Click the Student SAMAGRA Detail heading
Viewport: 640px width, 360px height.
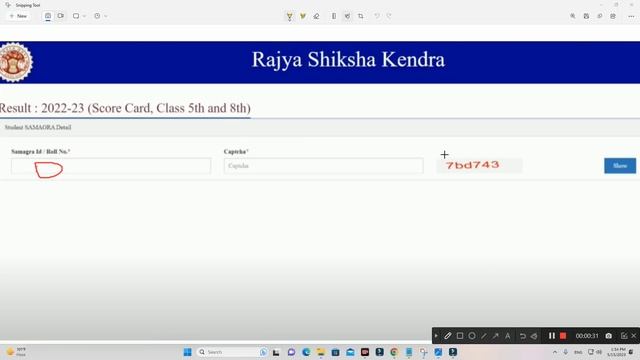[x=38, y=127]
